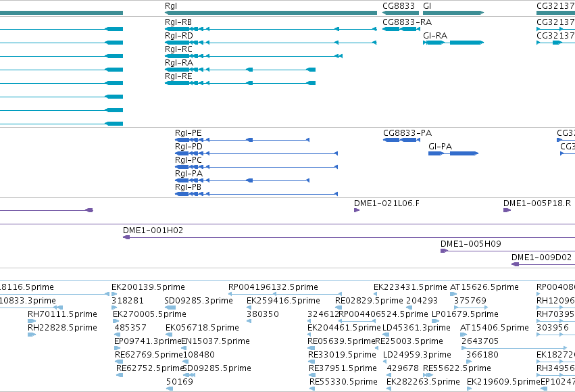Click the LP01679.5prime EST label
Screen dimensions: 575x392
click(x=465, y=314)
